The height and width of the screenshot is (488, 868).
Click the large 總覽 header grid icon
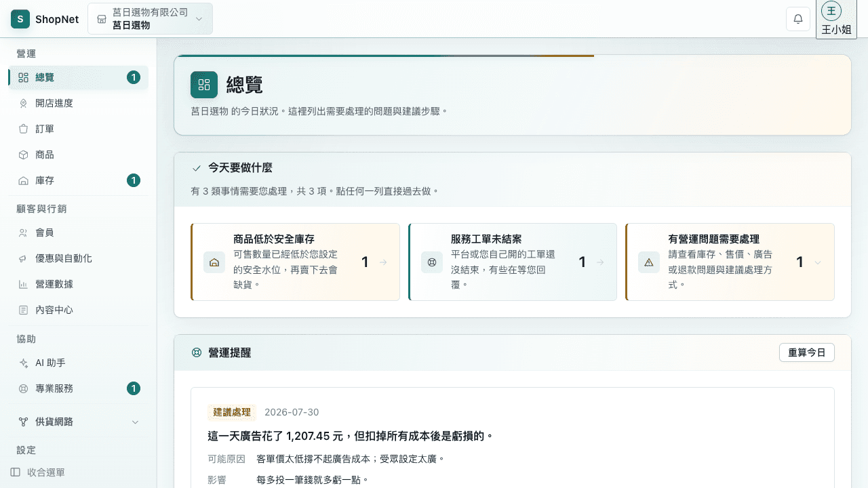204,85
